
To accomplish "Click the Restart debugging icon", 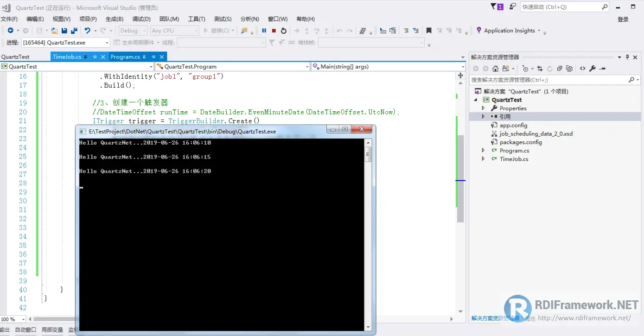I will [x=284, y=31].
